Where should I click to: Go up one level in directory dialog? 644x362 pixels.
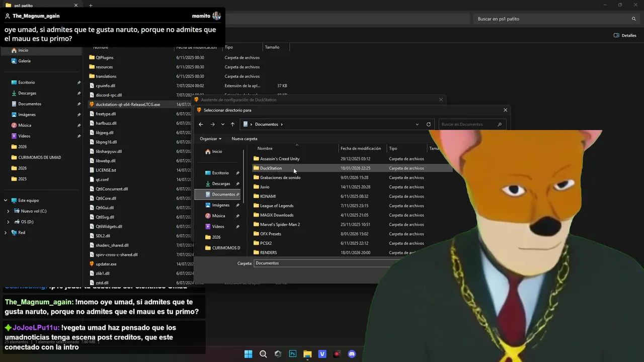(232, 124)
